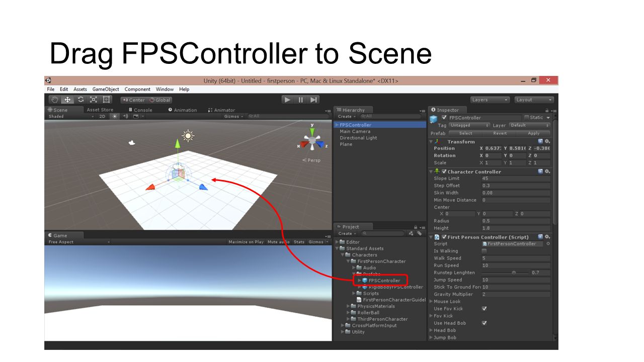Toggle Global handle rotation button
This screenshot has height=362, width=644.
tap(160, 100)
